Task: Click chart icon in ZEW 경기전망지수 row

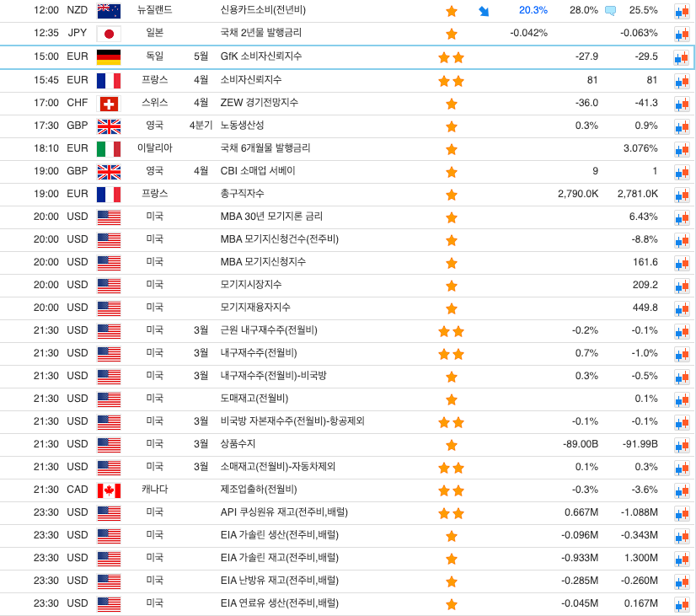Action: click(x=682, y=104)
